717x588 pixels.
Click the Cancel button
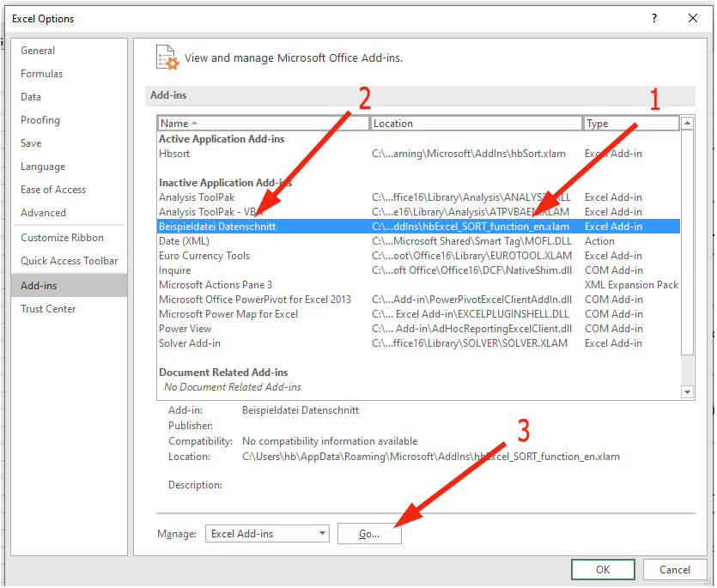click(675, 570)
